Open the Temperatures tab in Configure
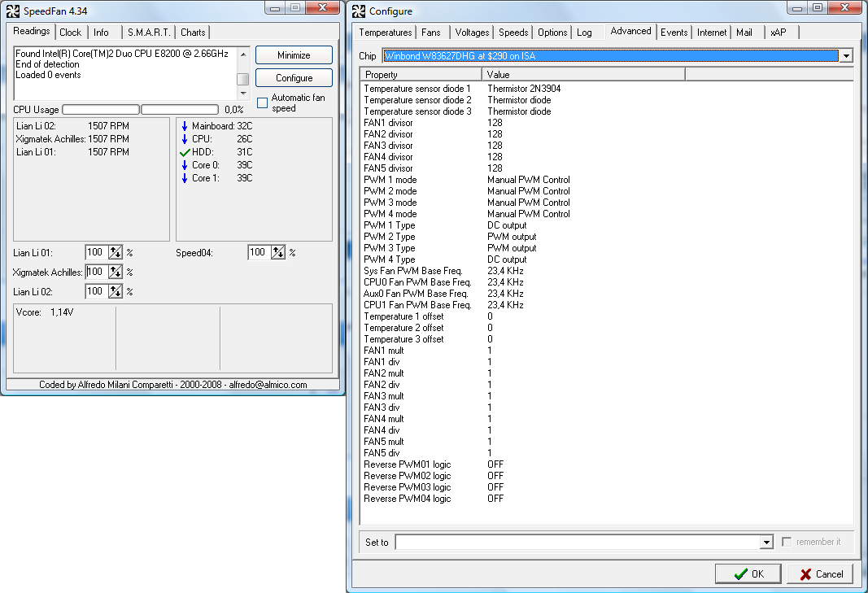This screenshot has height=593, width=868. pos(386,33)
